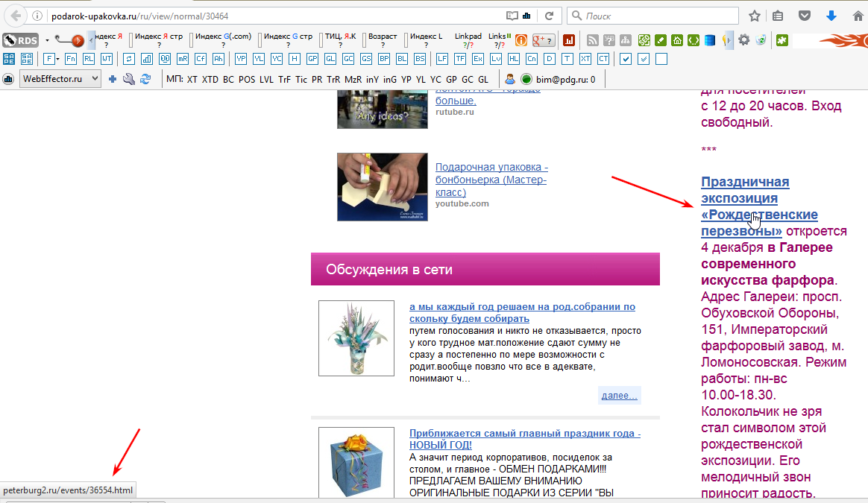Open the F button dropdown arrow
868x503 pixels.
[57, 59]
